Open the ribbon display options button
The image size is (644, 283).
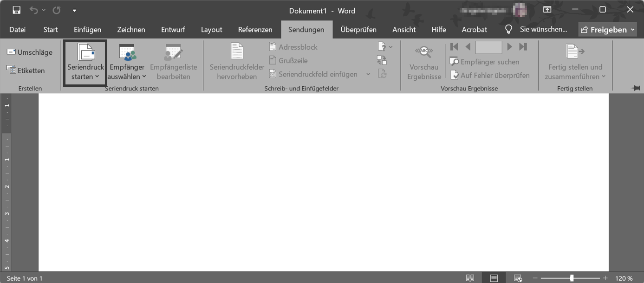tap(547, 10)
